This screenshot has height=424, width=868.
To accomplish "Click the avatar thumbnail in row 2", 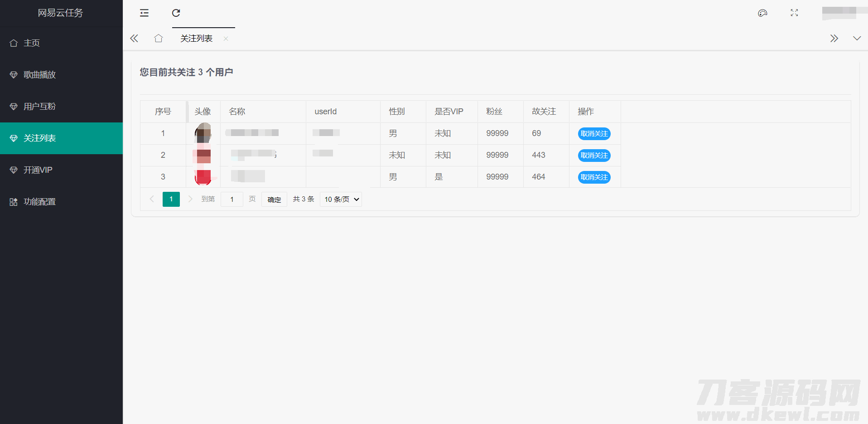I will coord(203,156).
